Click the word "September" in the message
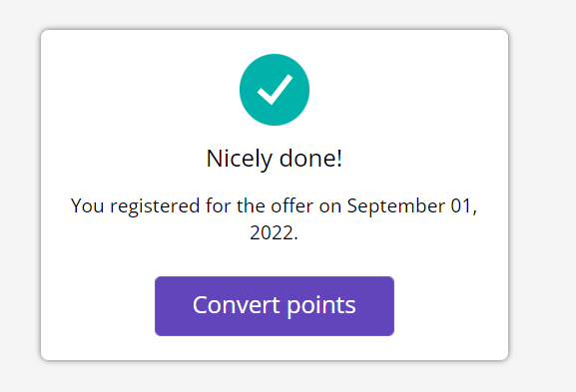Screen dimensions: 576x392 point(396,206)
